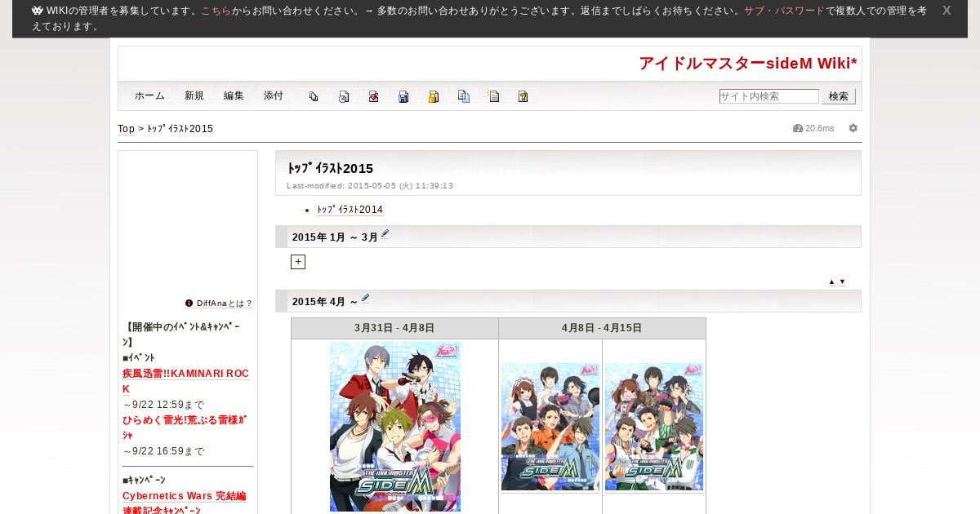Open the settings gear near load time
The image size is (980, 514).
853,128
